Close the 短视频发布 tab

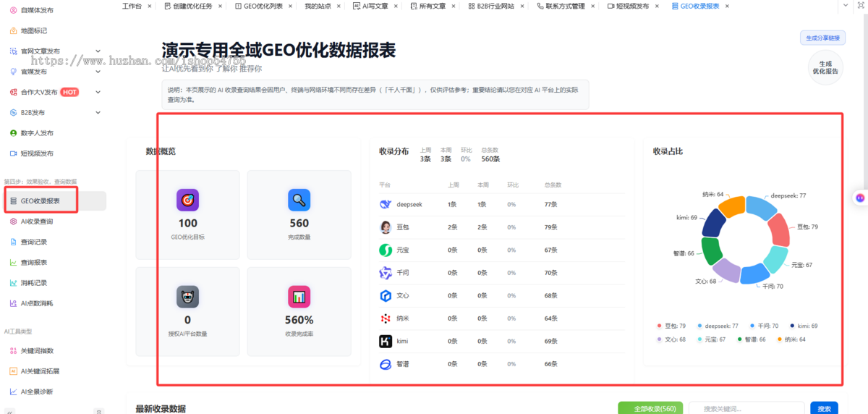657,6
